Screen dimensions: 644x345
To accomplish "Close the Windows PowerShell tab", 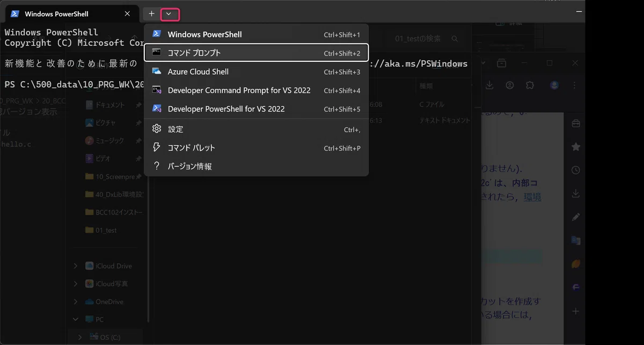I will (x=127, y=14).
